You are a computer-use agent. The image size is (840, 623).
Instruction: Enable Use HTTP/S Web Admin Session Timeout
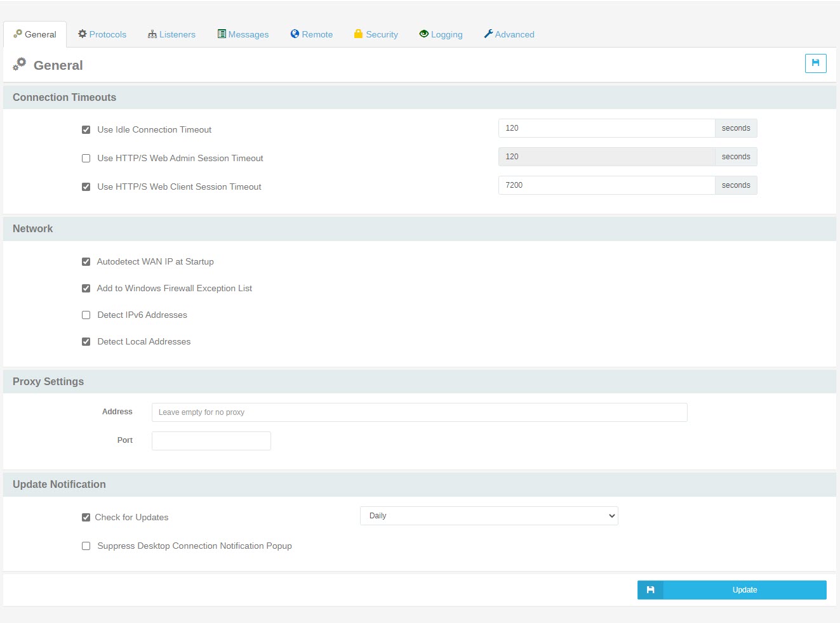tap(86, 158)
